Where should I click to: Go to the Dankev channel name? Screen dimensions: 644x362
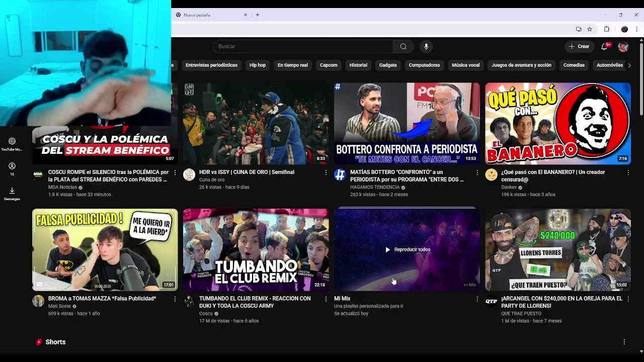[509, 187]
